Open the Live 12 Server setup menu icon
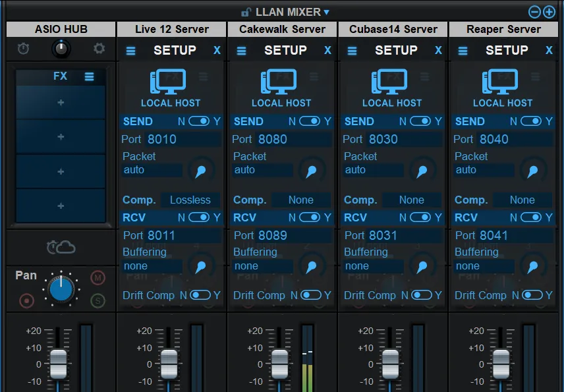 pos(131,51)
